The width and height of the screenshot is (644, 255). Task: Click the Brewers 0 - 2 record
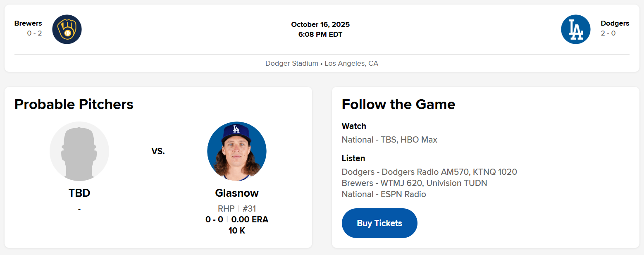click(34, 33)
